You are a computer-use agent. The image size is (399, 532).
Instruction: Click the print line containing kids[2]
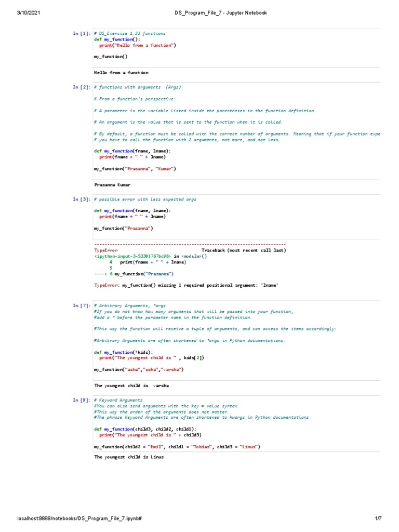point(152,357)
